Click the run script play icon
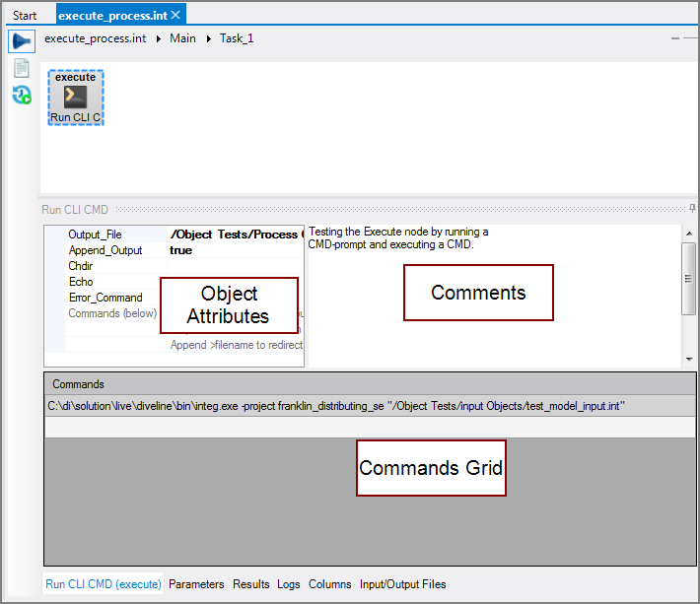Image resolution: width=700 pixels, height=604 pixels. pyautogui.click(x=22, y=41)
